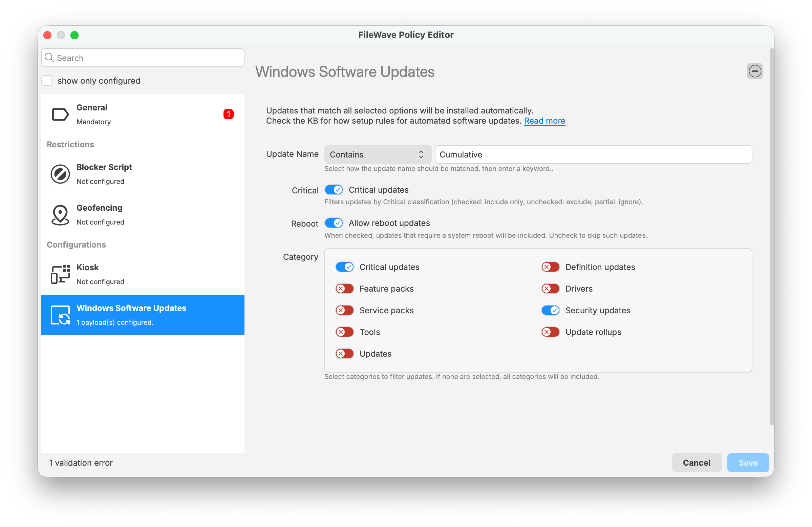Click the Cancel button
812x527 pixels.
click(x=696, y=463)
